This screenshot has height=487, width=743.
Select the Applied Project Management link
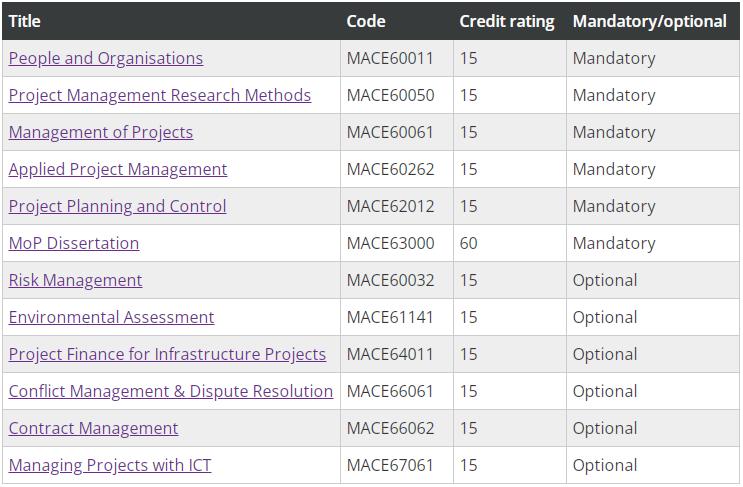pyautogui.click(x=117, y=169)
